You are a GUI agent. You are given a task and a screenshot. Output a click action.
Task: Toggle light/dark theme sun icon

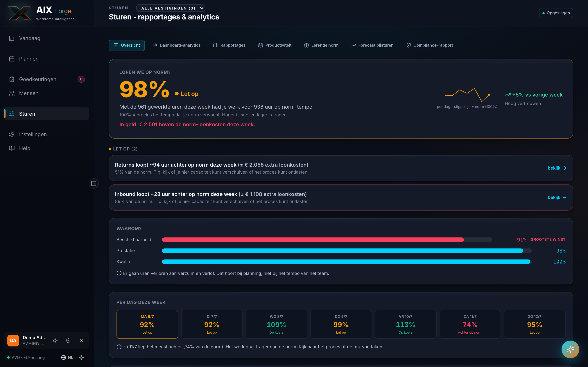(82, 357)
